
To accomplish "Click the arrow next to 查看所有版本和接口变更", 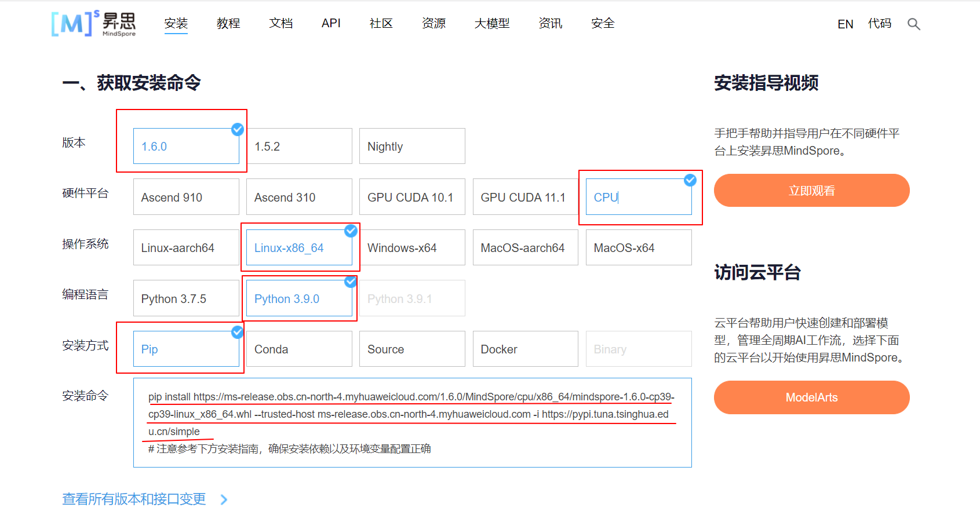I will tap(224, 499).
